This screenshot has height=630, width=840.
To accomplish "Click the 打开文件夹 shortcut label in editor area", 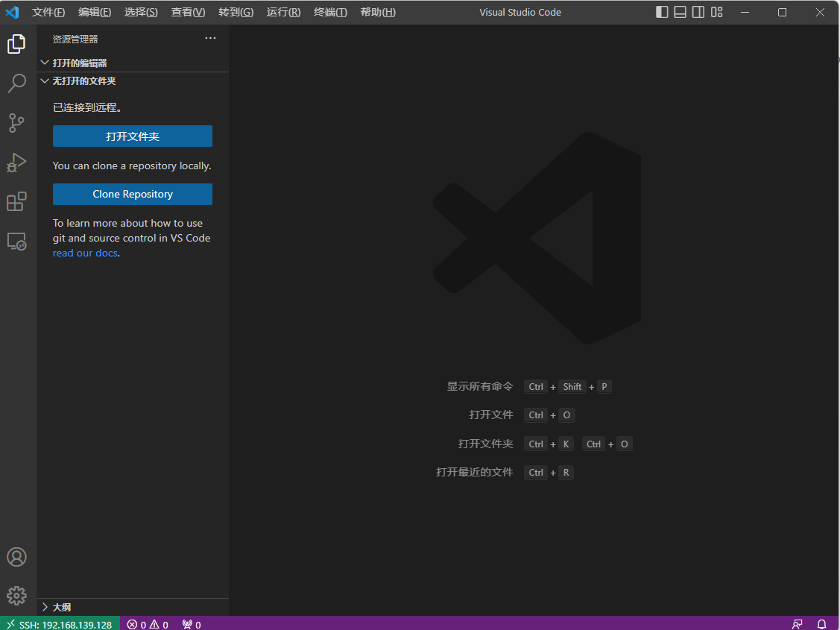I will (x=486, y=444).
